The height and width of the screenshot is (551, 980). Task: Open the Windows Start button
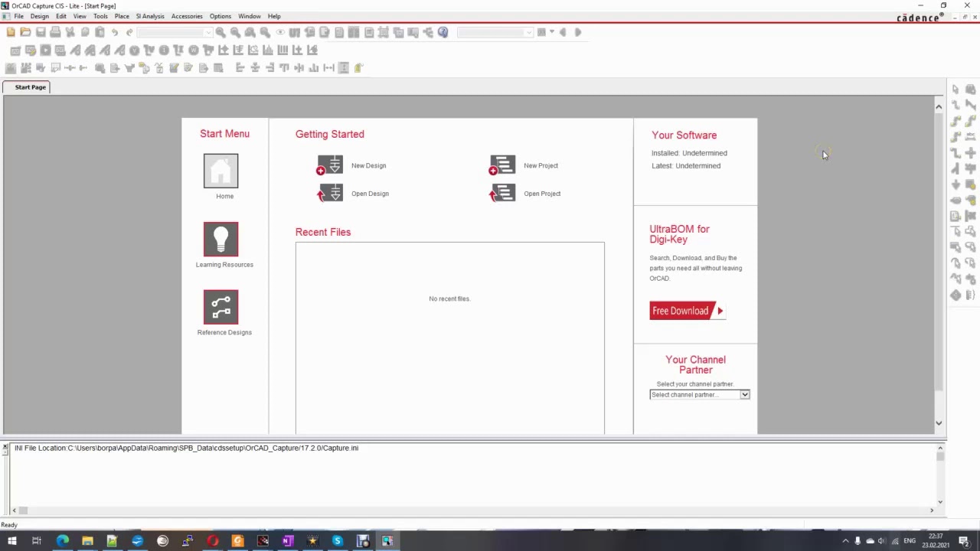[11, 541]
